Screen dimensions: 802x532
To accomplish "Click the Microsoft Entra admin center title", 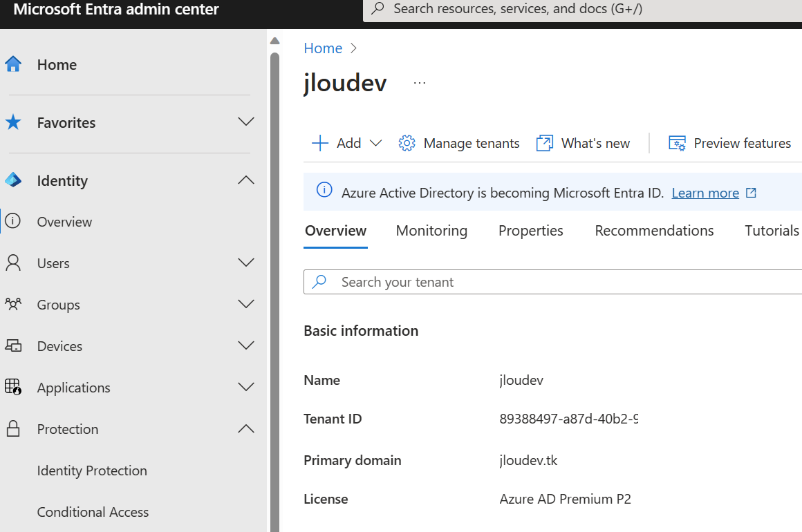I will point(116,9).
